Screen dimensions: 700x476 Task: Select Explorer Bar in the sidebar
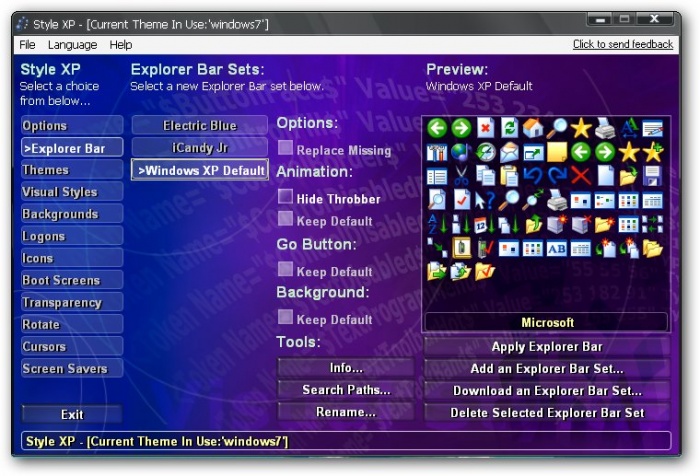[x=72, y=148]
